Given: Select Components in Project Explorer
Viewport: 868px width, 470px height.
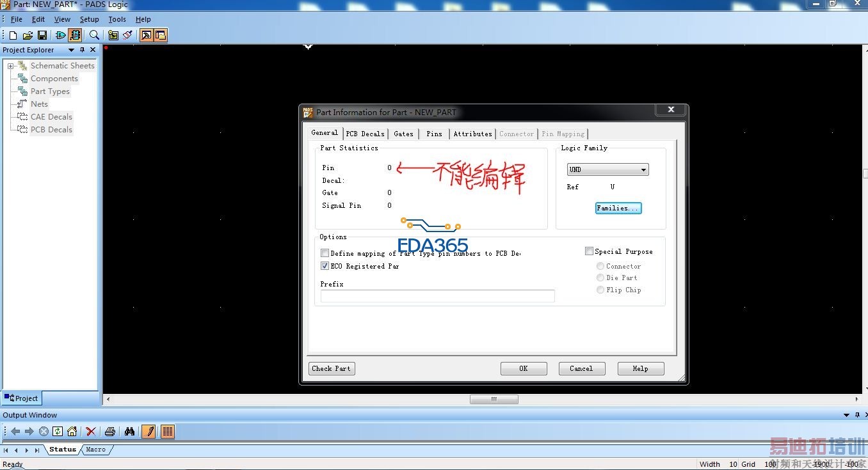Looking at the screenshot, I should [54, 79].
